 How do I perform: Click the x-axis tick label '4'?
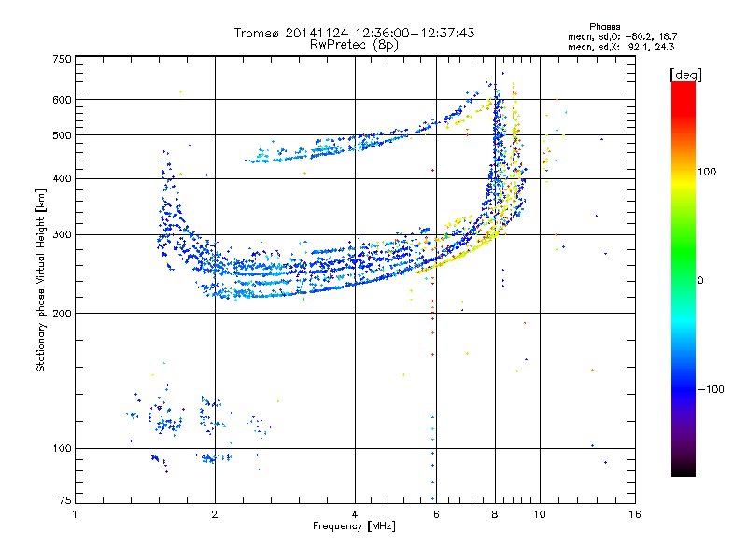[x=355, y=514]
